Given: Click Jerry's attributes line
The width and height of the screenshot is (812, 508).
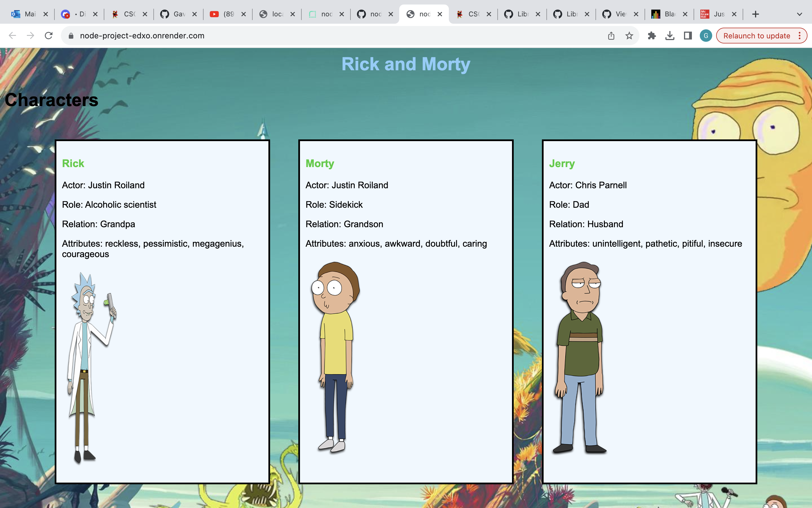Looking at the screenshot, I should pyautogui.click(x=646, y=244).
